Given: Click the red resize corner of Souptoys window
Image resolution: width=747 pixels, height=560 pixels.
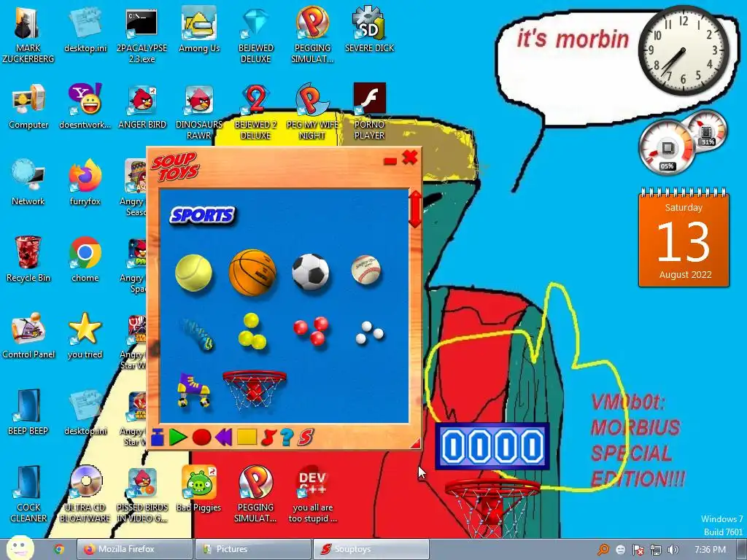Looking at the screenshot, I should (x=415, y=443).
